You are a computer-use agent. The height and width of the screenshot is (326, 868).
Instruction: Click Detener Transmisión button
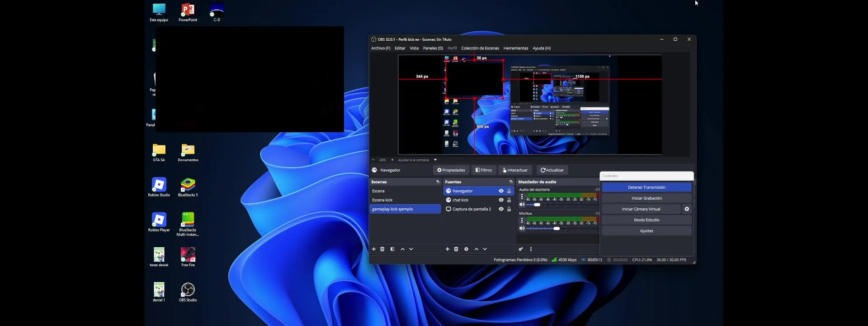tap(646, 187)
